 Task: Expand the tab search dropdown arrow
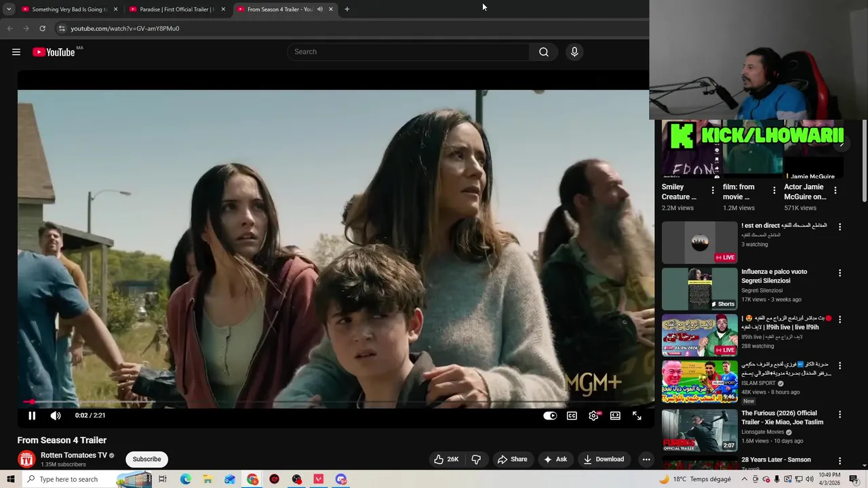coord(9,9)
